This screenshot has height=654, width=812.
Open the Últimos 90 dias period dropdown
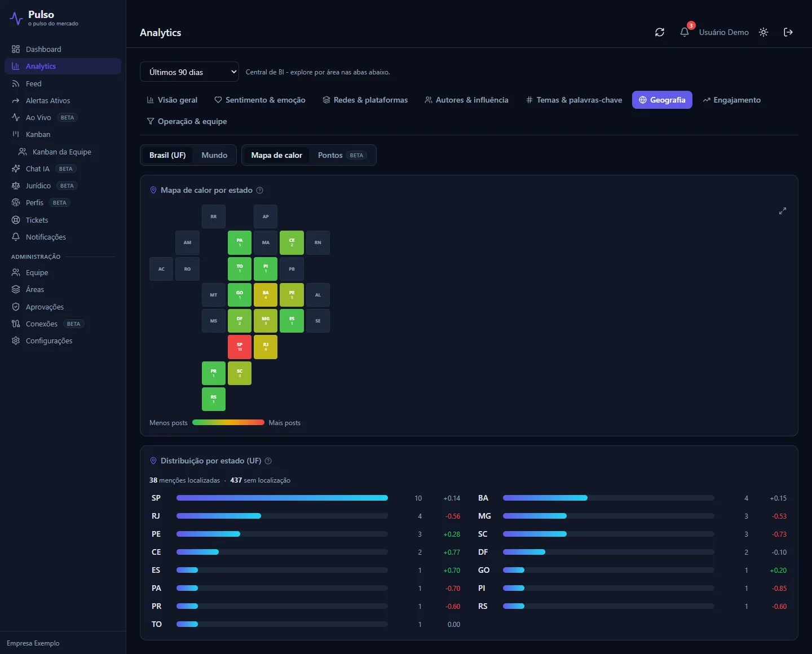coord(189,72)
